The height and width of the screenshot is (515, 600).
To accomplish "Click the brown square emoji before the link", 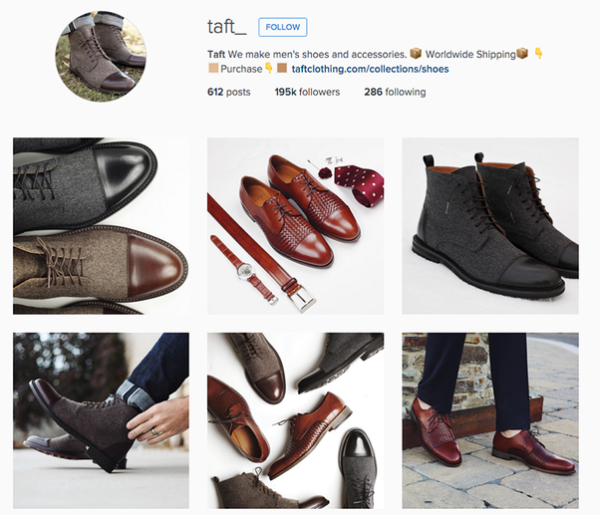I will pyautogui.click(x=282, y=68).
